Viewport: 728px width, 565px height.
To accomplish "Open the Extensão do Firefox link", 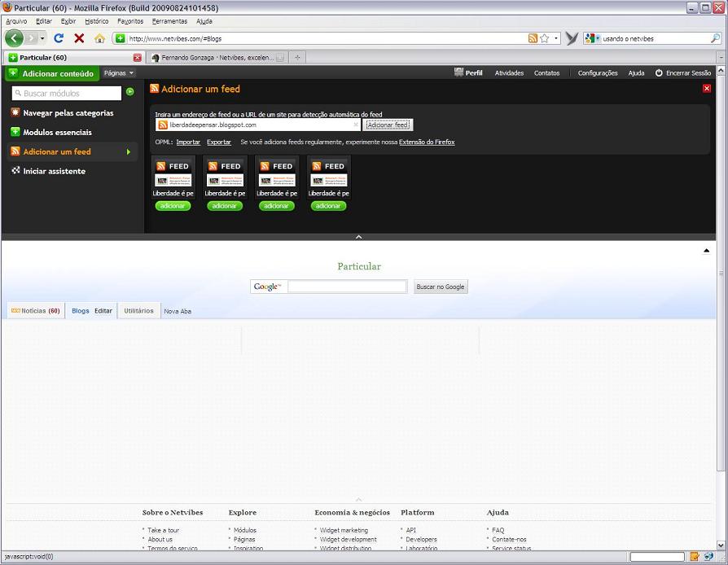I will pyautogui.click(x=427, y=142).
